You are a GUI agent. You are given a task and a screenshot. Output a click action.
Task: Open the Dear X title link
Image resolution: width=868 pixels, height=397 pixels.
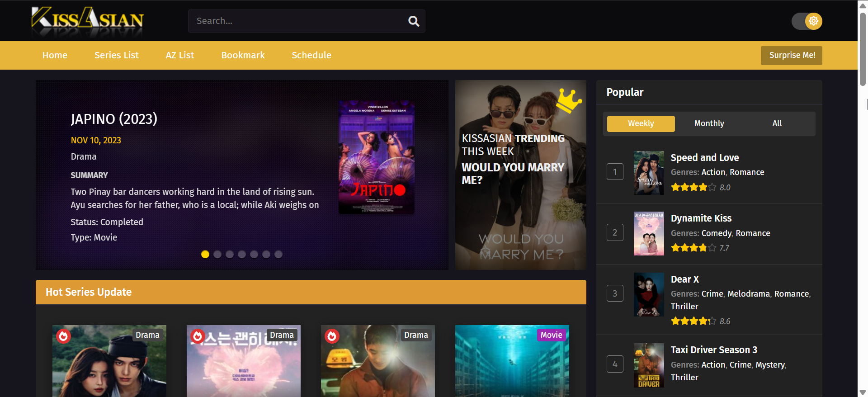pos(685,279)
